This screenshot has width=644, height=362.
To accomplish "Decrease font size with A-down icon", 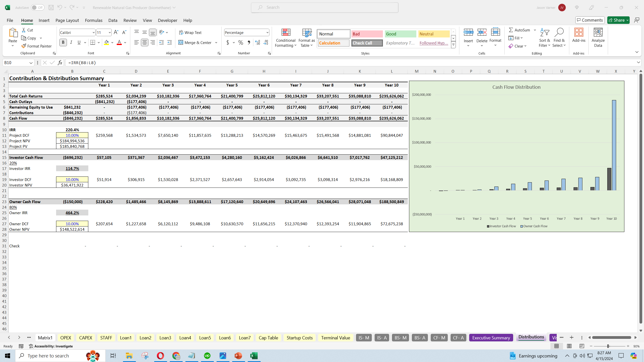I will click(124, 32).
